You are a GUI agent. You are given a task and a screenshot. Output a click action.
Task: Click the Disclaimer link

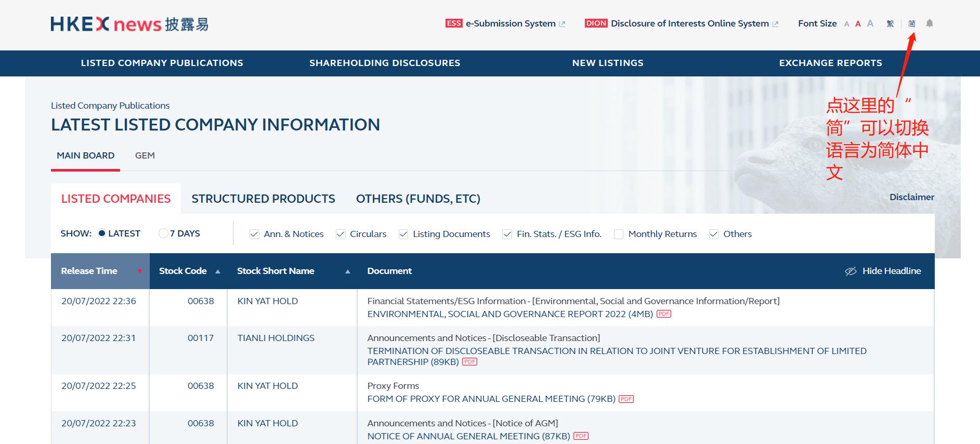[x=911, y=197]
